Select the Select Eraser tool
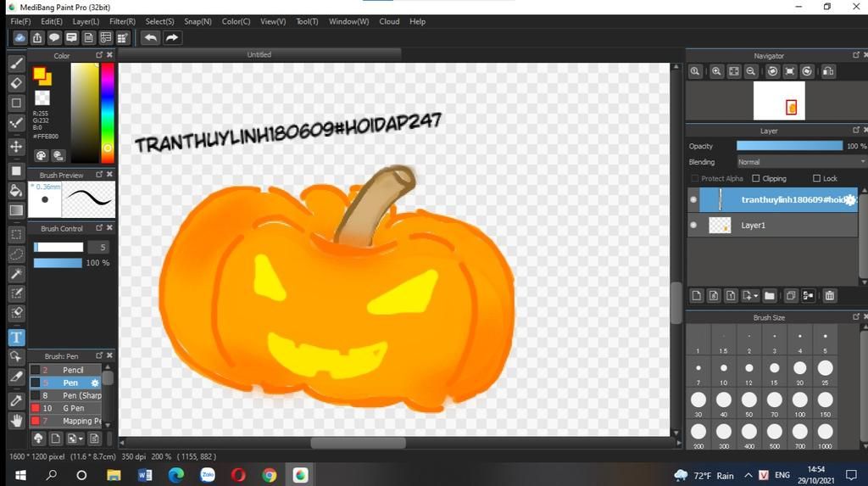Screen dimensions: 868x486 click(x=17, y=312)
